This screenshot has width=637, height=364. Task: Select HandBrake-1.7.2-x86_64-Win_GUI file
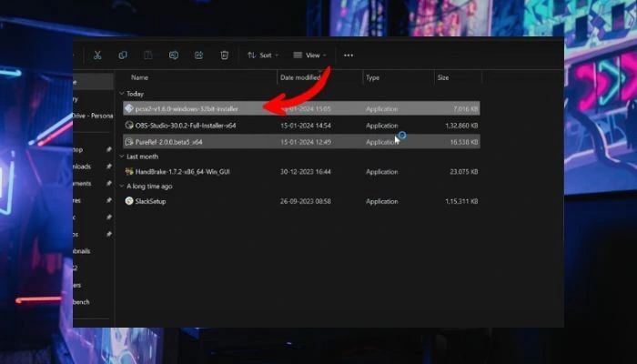(301, 171)
